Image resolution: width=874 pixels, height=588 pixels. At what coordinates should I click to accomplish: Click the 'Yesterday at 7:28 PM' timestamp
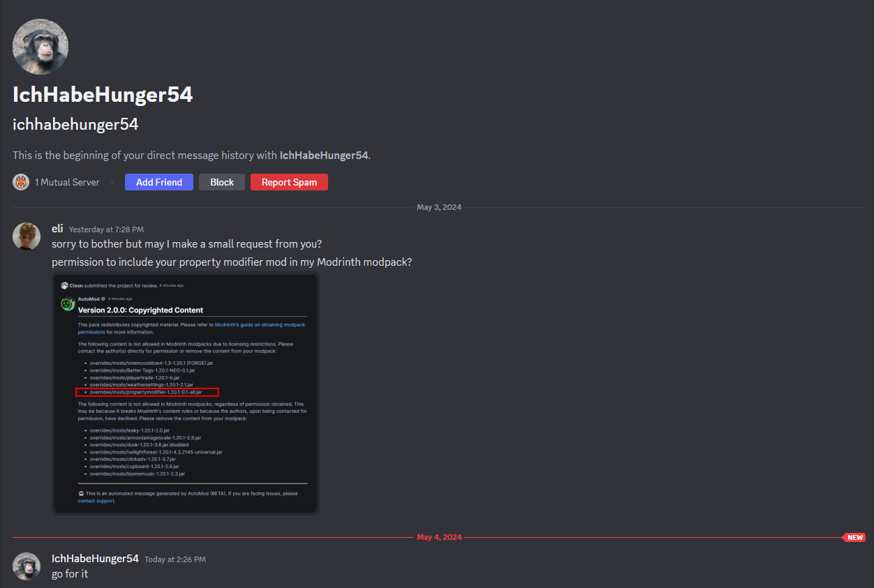coord(106,229)
